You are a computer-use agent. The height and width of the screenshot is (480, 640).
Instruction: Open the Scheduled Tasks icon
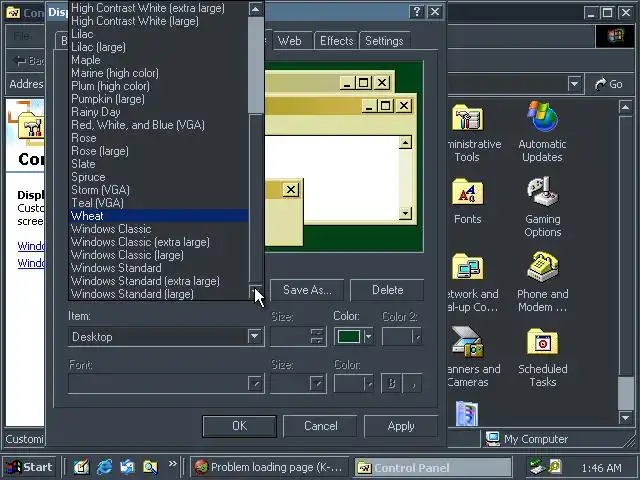point(542,342)
